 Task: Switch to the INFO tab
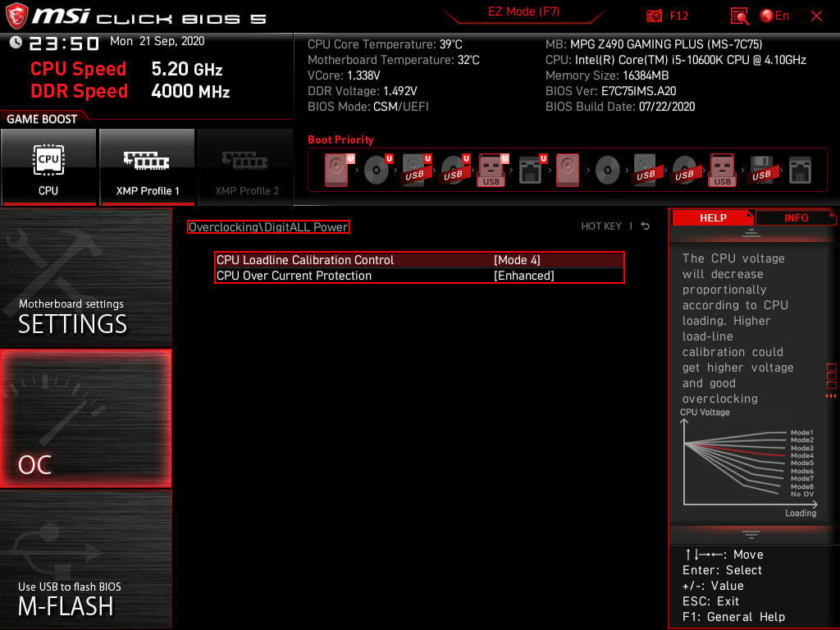click(796, 217)
